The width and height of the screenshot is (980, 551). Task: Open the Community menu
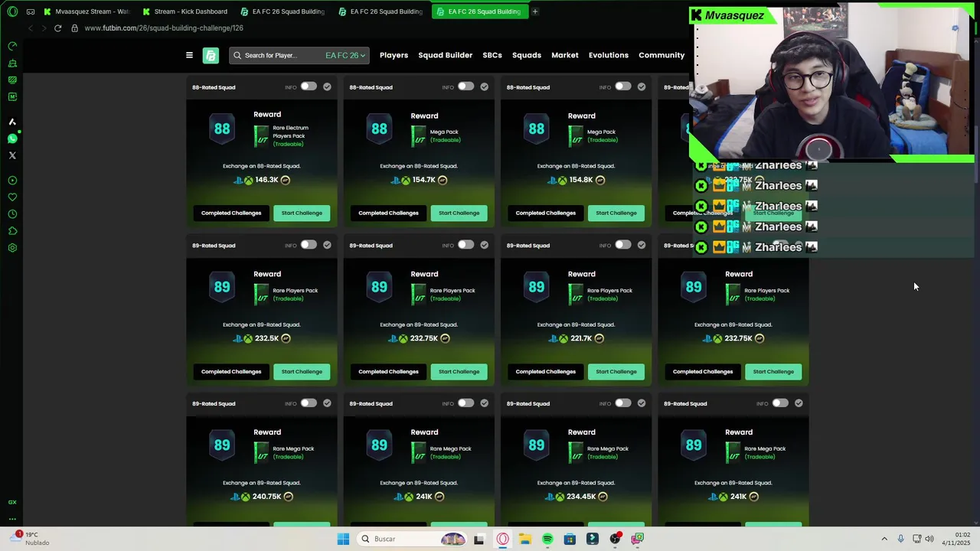pos(661,55)
